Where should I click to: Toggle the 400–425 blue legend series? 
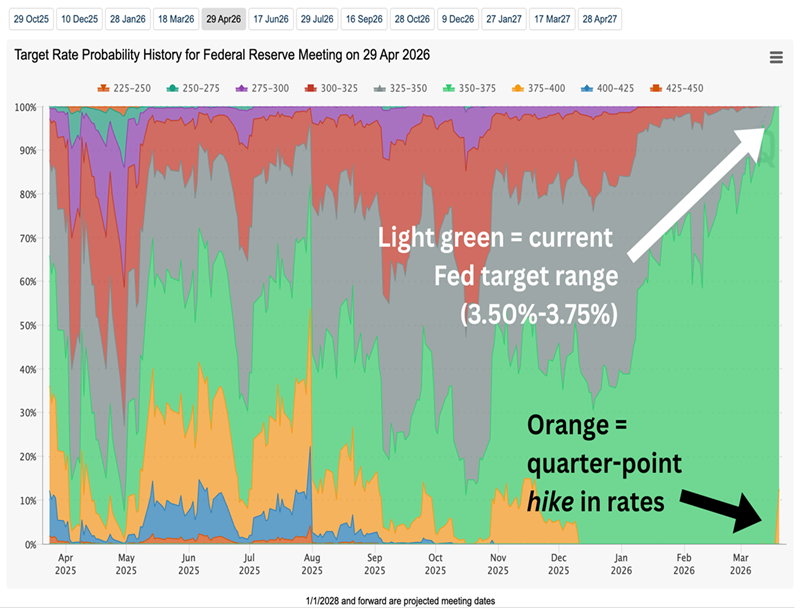[606, 88]
